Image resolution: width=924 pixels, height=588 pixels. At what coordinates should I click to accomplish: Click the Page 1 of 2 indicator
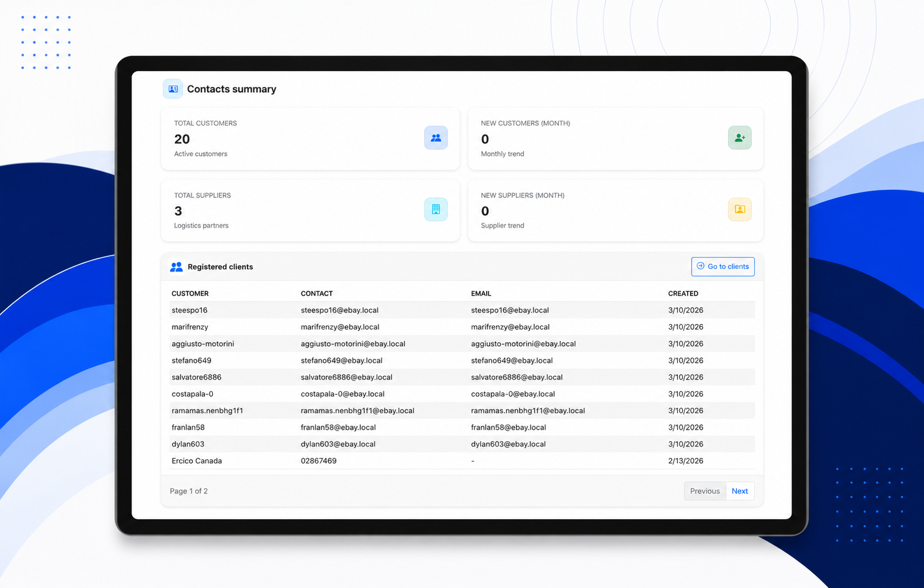[x=189, y=491]
